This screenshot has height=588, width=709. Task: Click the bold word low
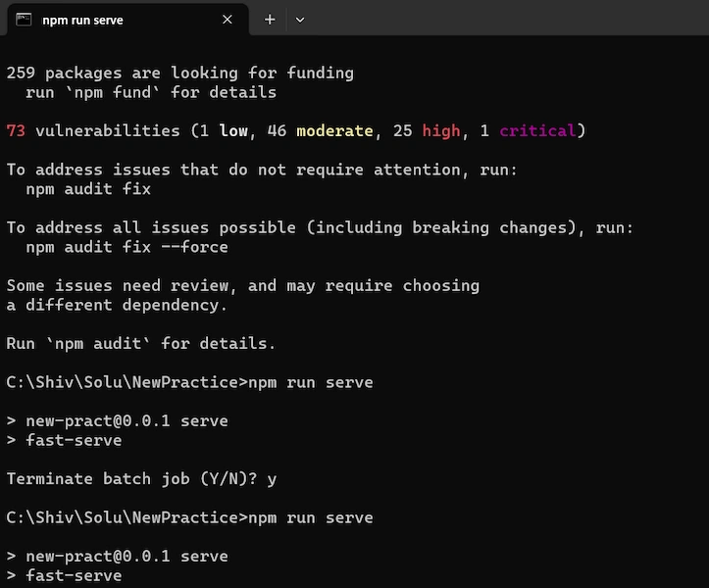tap(233, 130)
